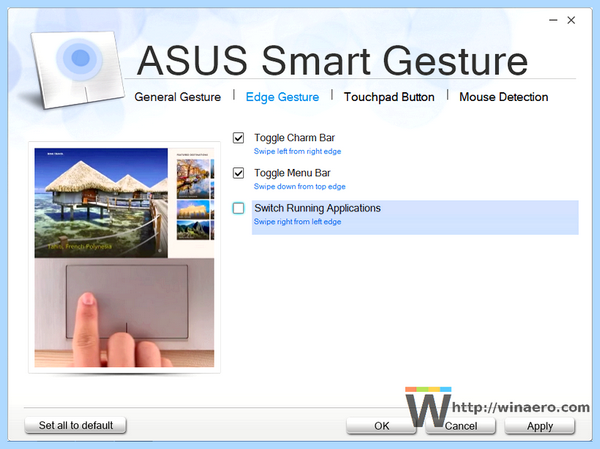Image resolution: width=600 pixels, height=449 pixels.
Task: Disable the Toggle Menu Bar checkbox
Action: pos(238,173)
